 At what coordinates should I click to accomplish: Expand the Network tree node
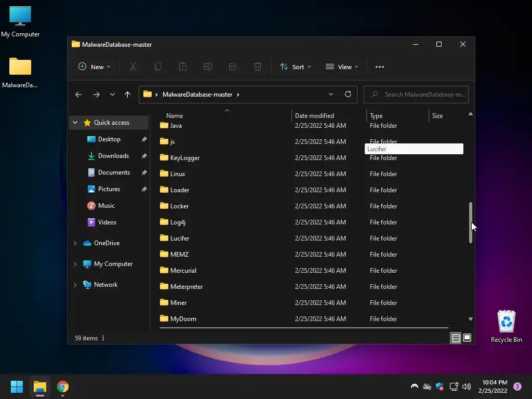[x=75, y=285]
